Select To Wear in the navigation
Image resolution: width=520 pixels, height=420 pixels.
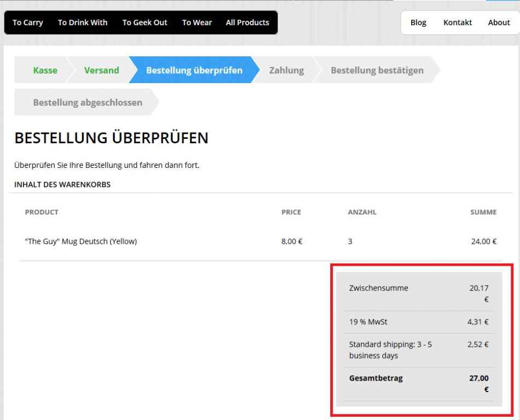point(197,22)
